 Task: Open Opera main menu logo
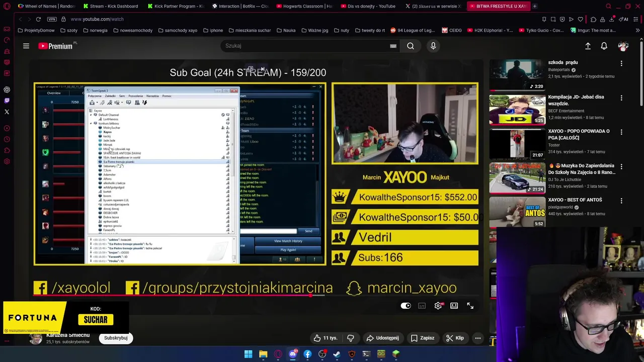(7, 7)
